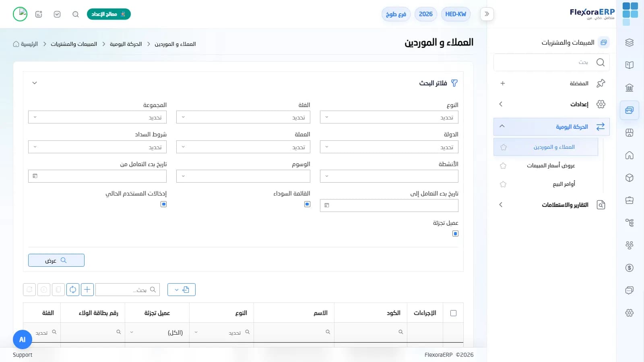Tick the select-all checkbox in the table header

point(453,313)
